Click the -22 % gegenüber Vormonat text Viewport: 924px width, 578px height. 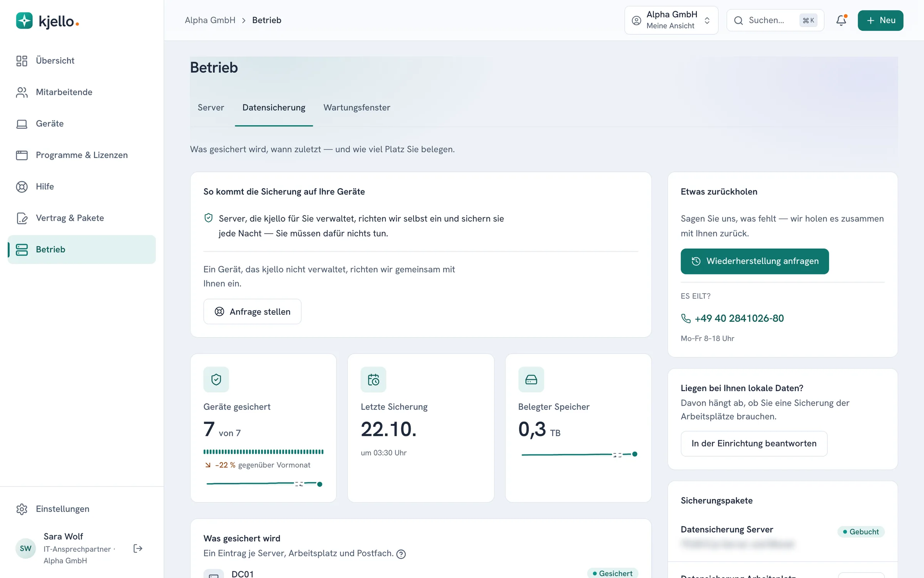click(257, 465)
